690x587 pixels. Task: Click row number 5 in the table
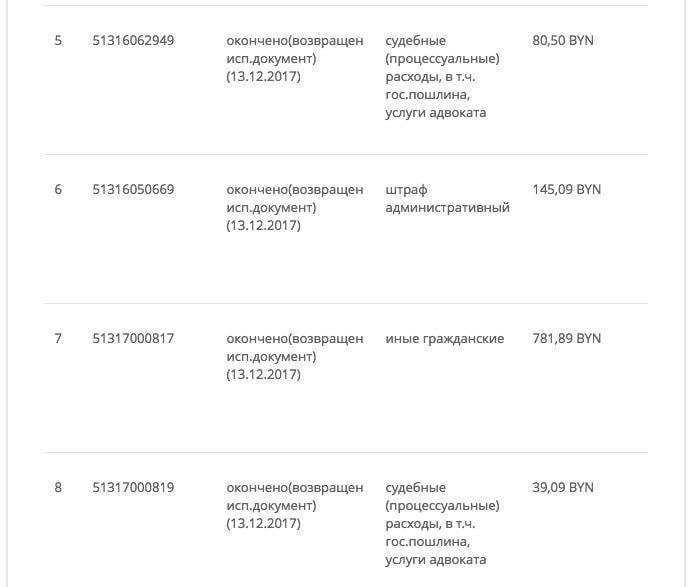coord(58,41)
